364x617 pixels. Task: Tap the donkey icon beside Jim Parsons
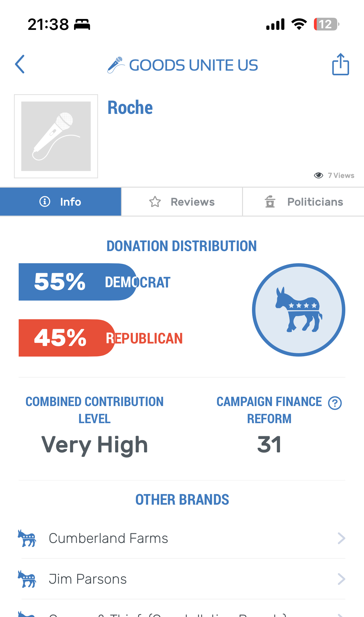tap(27, 579)
